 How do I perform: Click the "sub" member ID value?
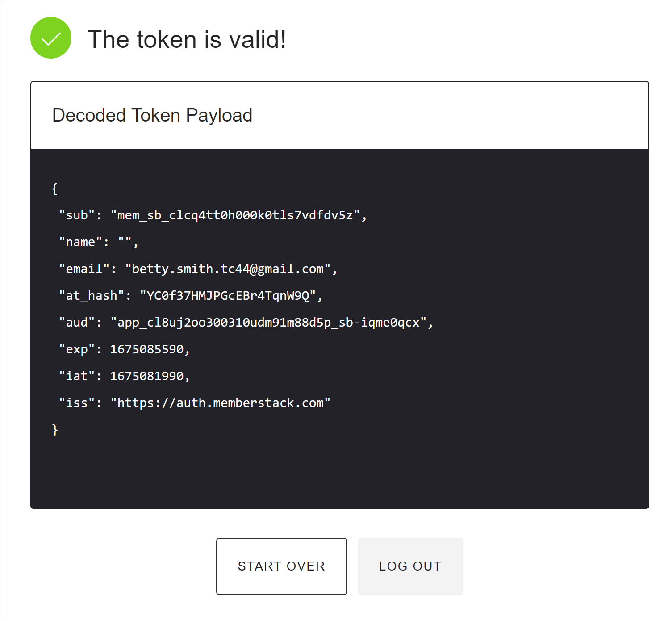[x=235, y=215]
